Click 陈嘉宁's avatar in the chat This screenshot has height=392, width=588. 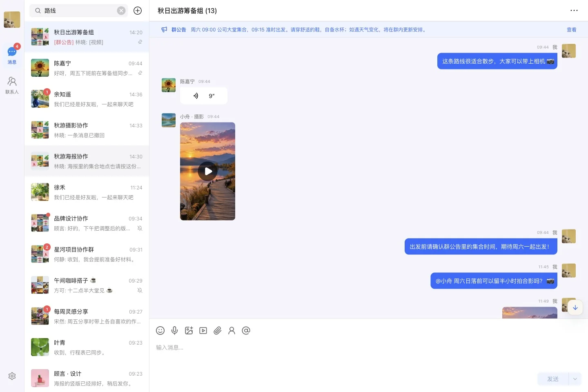tap(169, 85)
